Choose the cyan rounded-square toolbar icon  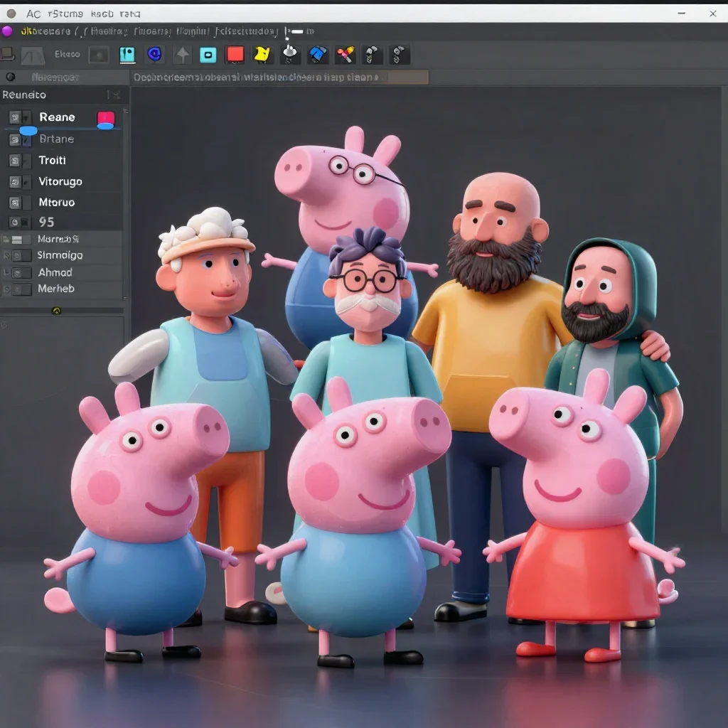click(208, 55)
